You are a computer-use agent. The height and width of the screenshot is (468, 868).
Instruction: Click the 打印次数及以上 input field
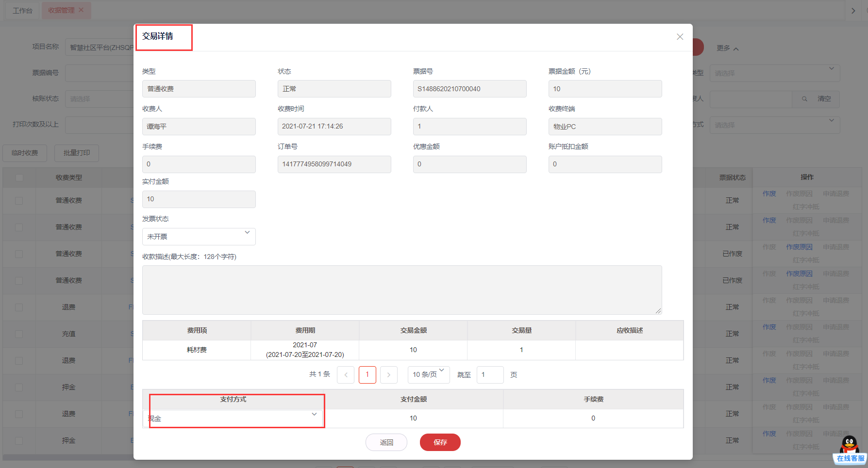tap(100, 125)
